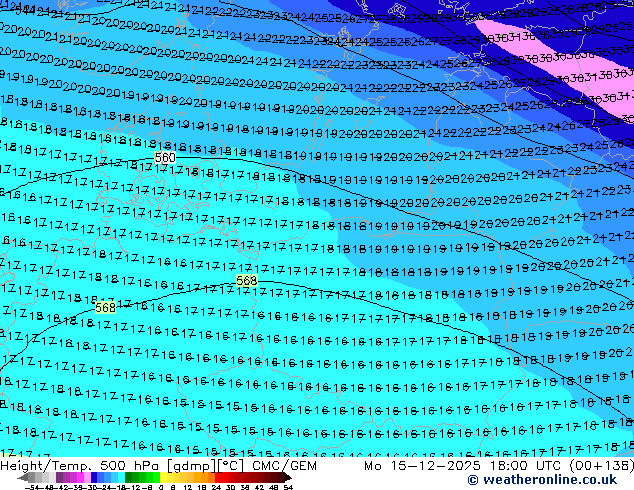The width and height of the screenshot is (634, 490).
Task: Click the "500 hPa" level text
Action: tap(129, 466)
